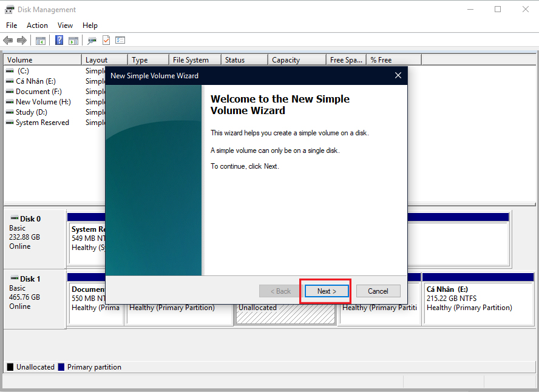The width and height of the screenshot is (539, 392).
Task: Sort by the % Free column header
Action: point(394,60)
